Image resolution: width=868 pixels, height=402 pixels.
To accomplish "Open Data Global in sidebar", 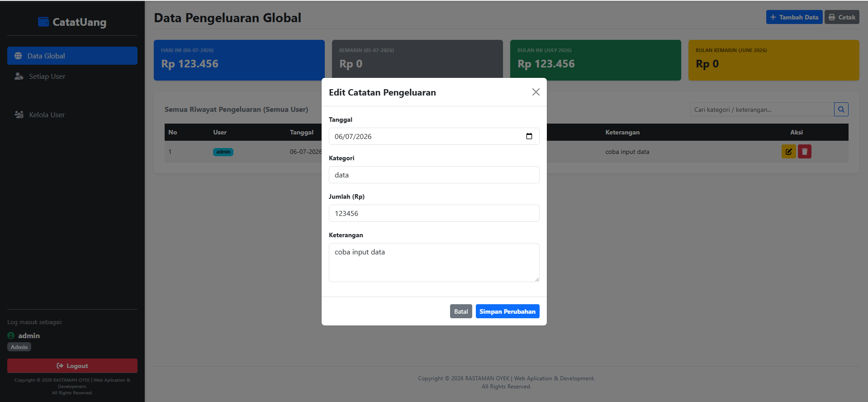I will coord(72,56).
